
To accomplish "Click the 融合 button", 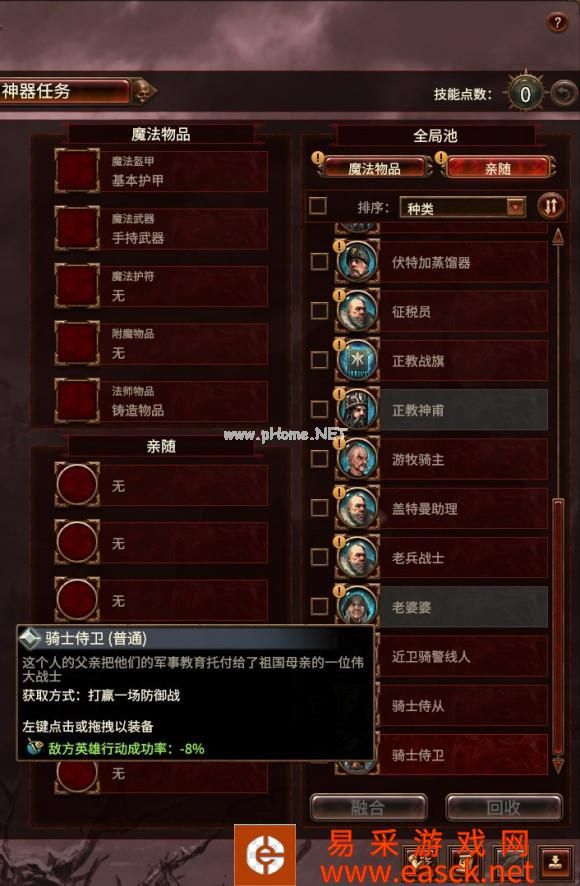I will pos(368,807).
